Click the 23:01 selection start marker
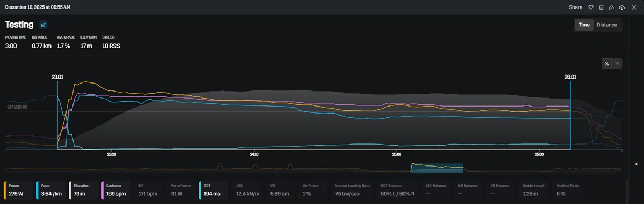Screen dimensions: 644x204 pyautogui.click(x=57, y=77)
